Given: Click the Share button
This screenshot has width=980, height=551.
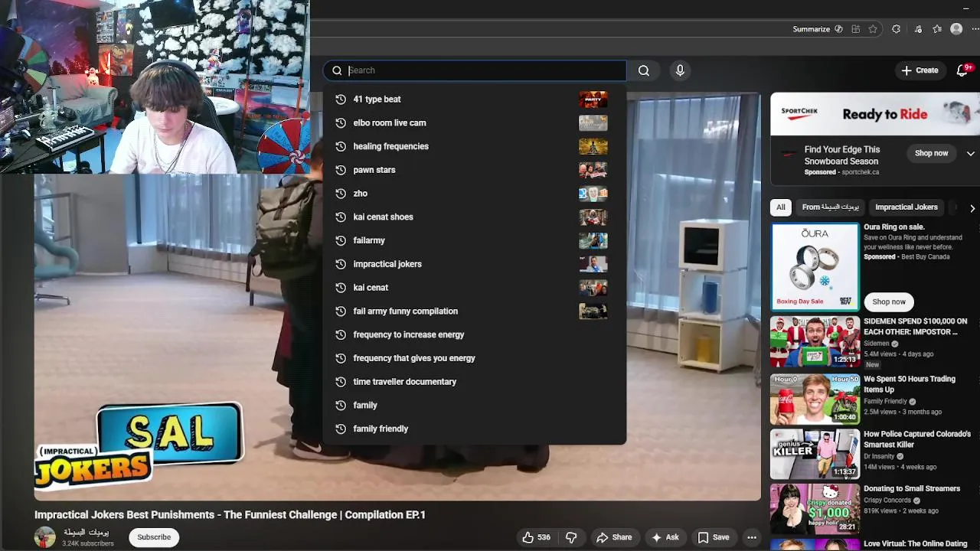Looking at the screenshot, I should click(x=614, y=537).
